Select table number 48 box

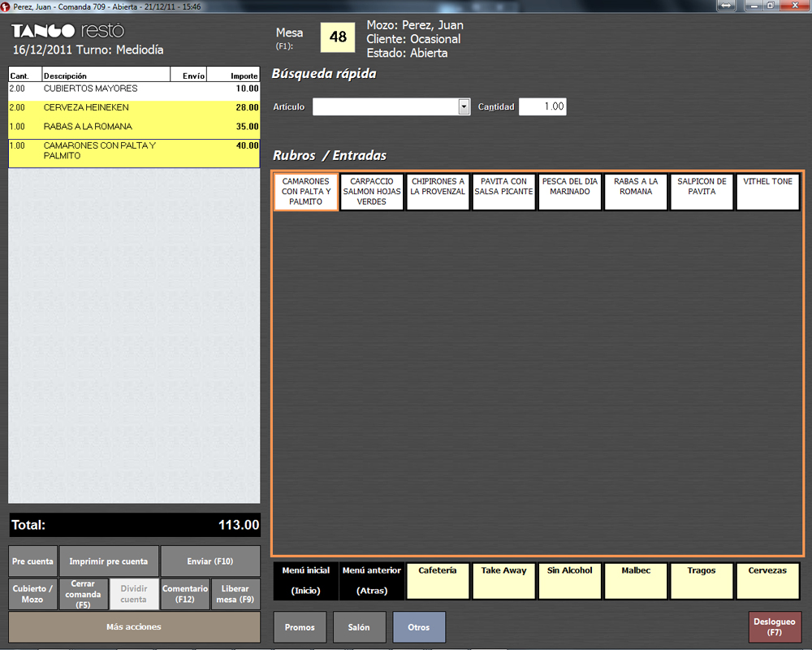(338, 37)
